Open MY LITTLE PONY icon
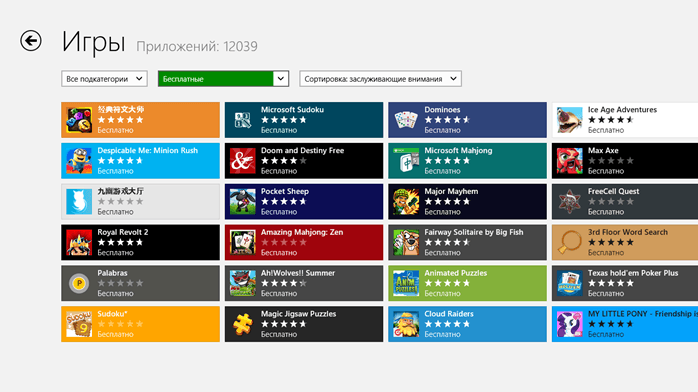Image resolution: width=698 pixels, height=392 pixels. (x=569, y=324)
